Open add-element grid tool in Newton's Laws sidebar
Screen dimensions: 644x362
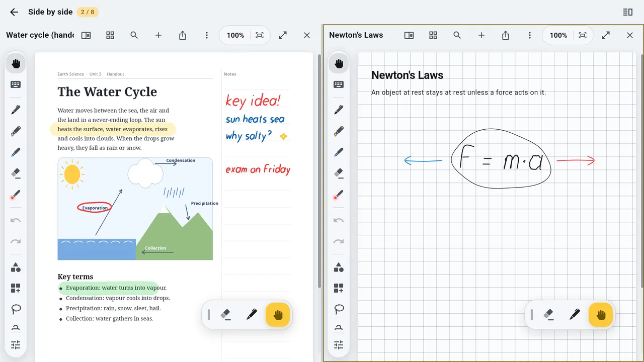point(339,288)
